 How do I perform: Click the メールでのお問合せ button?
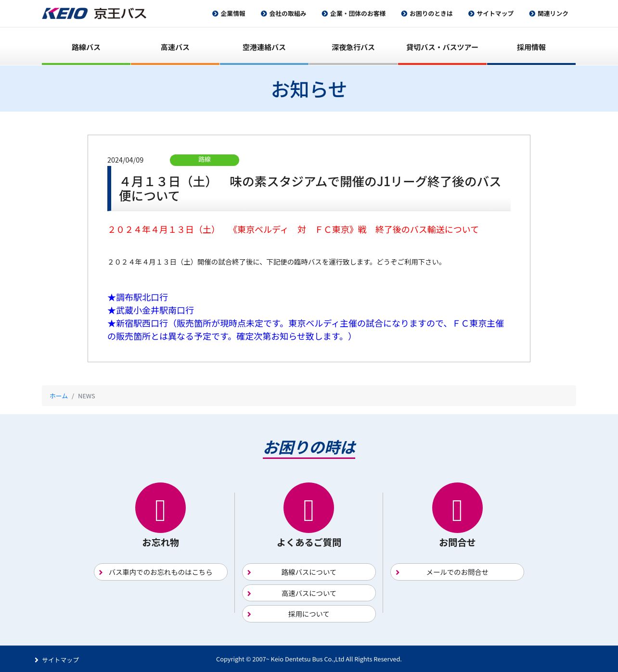pos(457,572)
